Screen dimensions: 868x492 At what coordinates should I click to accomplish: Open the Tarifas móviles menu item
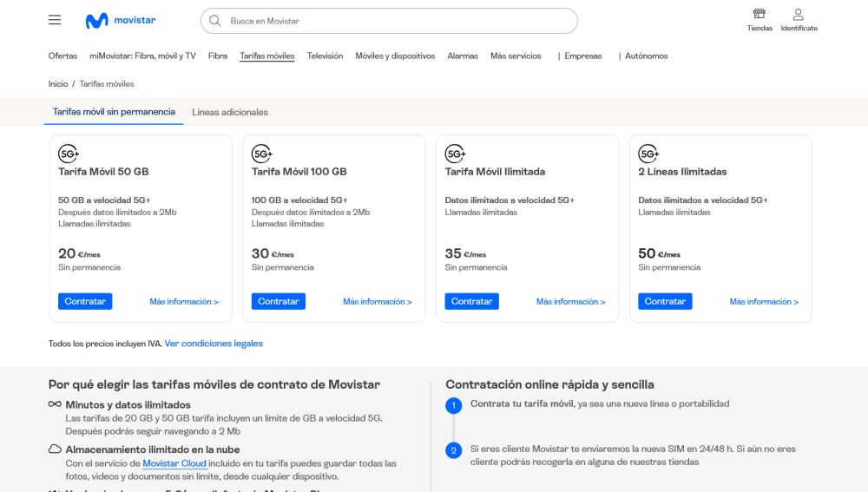coord(266,56)
